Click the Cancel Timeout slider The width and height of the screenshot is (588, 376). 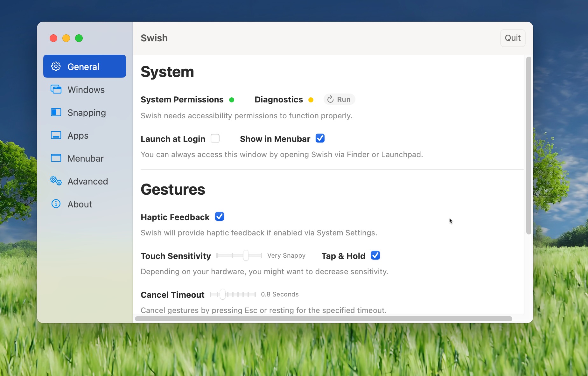pos(233,294)
